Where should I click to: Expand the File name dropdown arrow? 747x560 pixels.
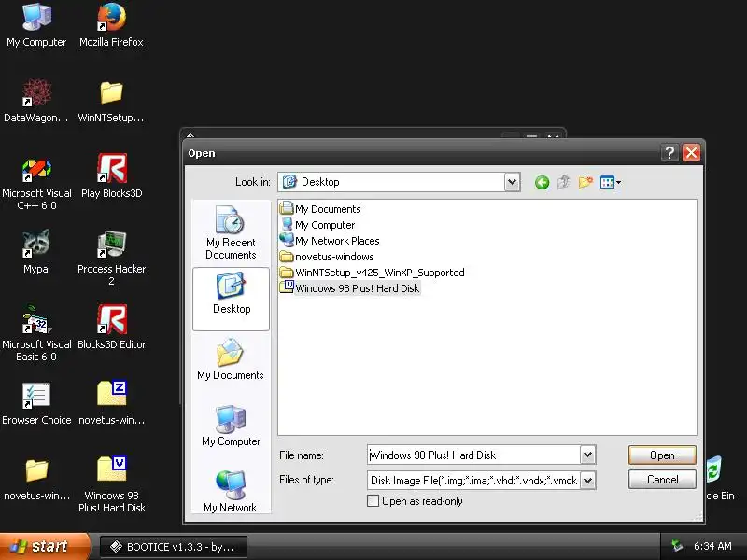(x=588, y=455)
